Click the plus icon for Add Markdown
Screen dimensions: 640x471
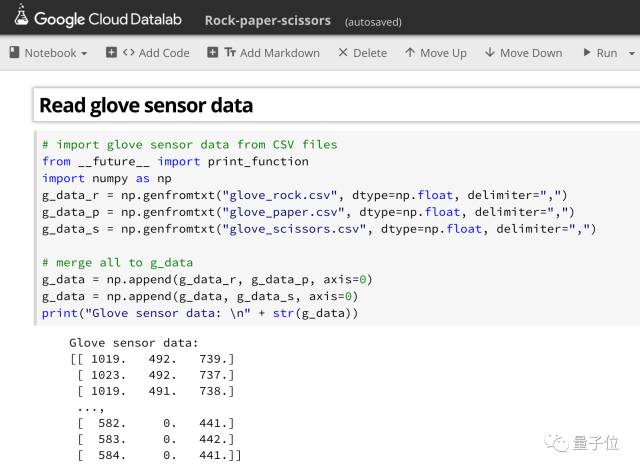tap(212, 52)
